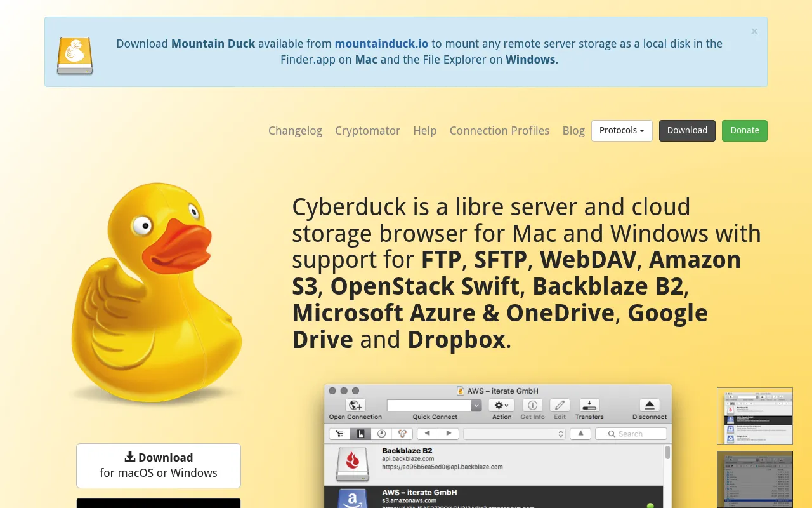Image resolution: width=812 pixels, height=508 pixels.
Task: Click the Get Info icon
Action: 533,405
